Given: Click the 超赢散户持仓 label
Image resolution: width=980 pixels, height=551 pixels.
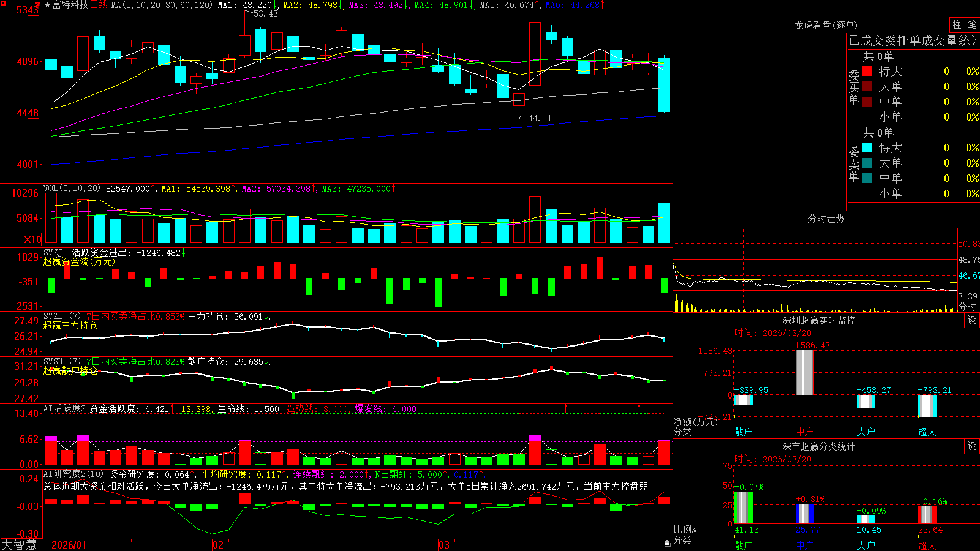Looking at the screenshot, I should click(x=70, y=371).
